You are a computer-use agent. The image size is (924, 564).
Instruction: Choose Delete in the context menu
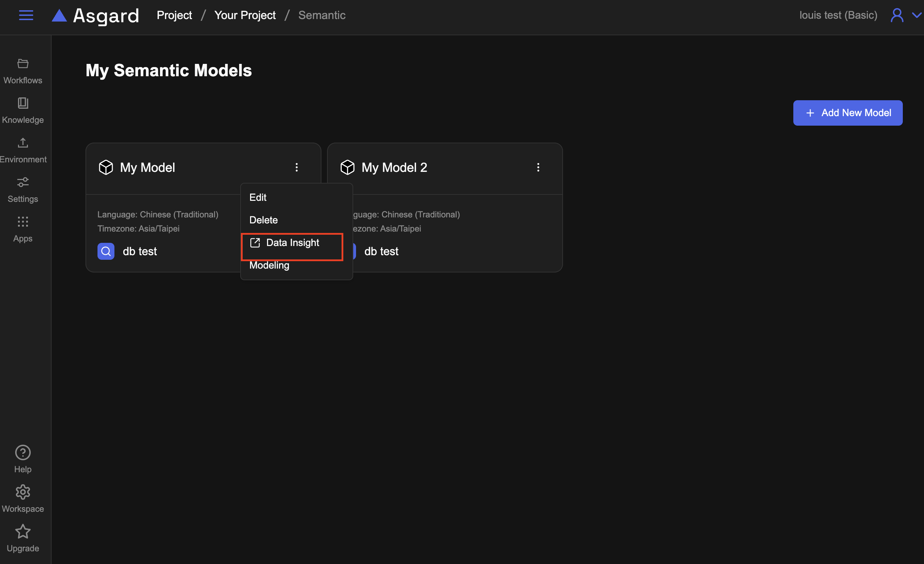pyautogui.click(x=263, y=220)
